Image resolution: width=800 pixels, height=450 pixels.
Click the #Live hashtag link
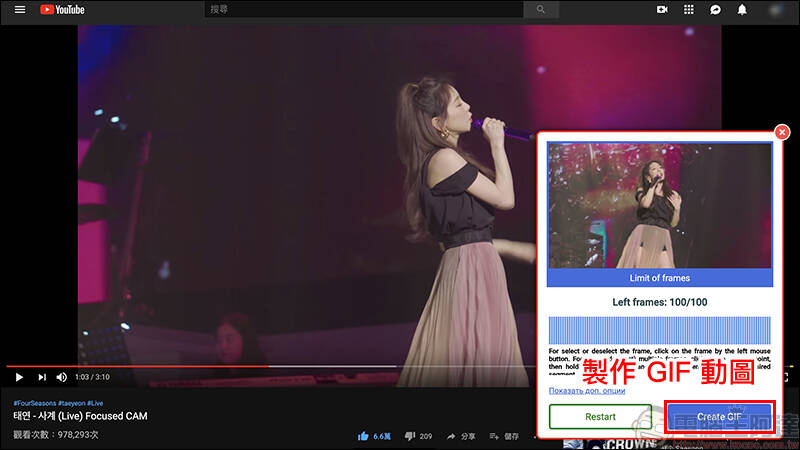tap(95, 403)
